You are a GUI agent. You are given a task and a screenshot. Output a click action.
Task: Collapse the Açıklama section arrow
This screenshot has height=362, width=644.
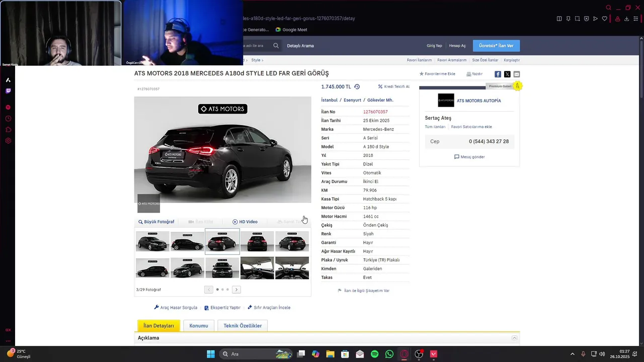[514, 338]
